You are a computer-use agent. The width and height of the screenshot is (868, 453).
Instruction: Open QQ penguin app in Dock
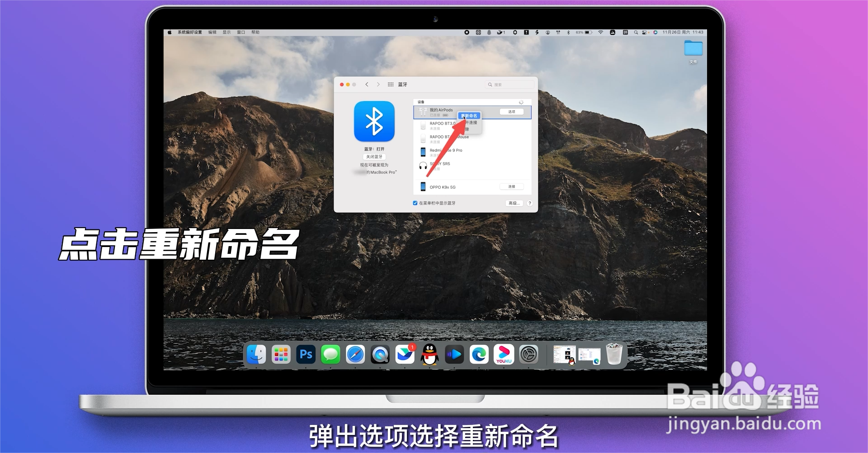429,355
